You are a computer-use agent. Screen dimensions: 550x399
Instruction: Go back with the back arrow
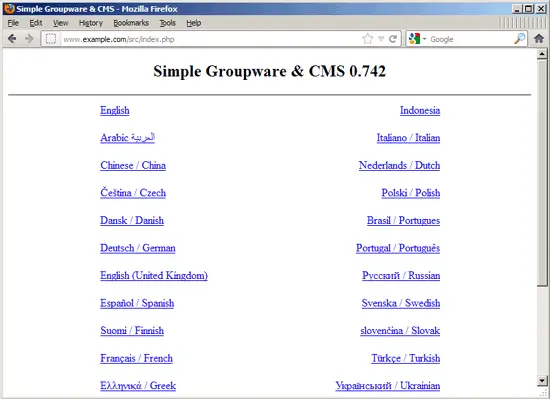tap(12, 39)
